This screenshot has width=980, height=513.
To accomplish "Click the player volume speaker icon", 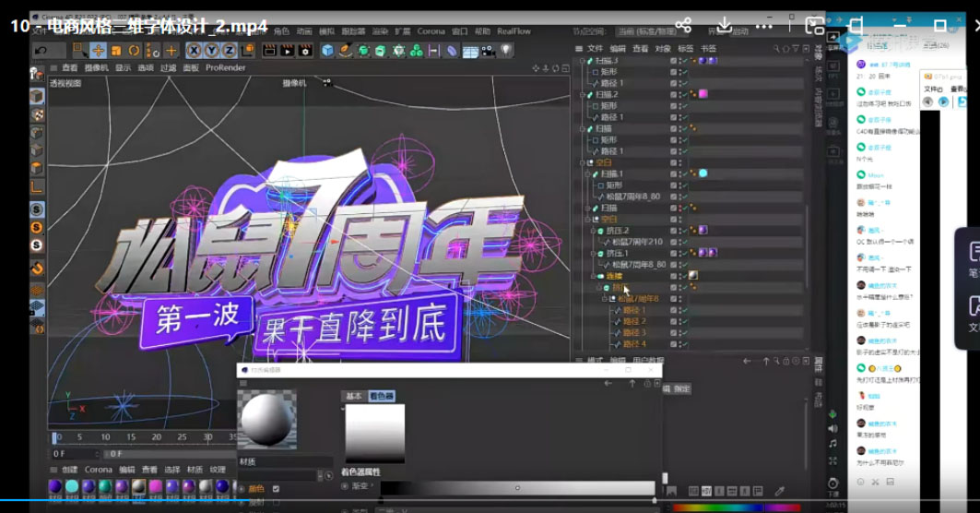I will 832,428.
